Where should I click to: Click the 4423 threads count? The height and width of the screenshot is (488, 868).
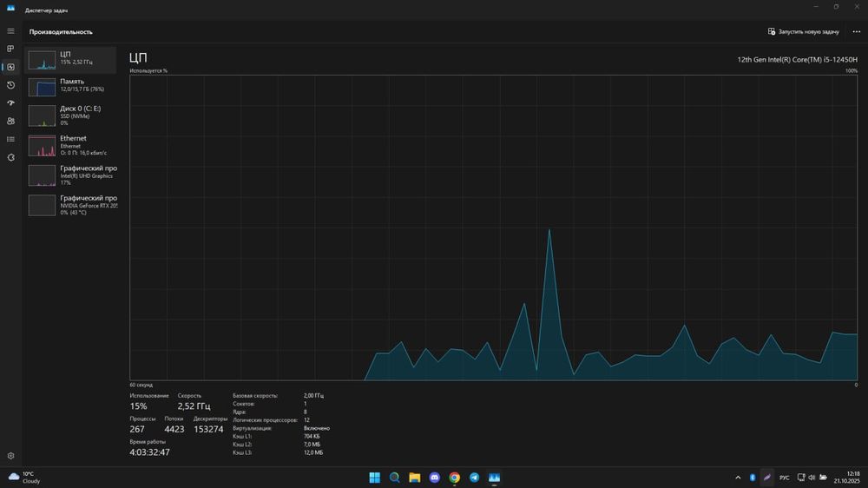point(174,429)
